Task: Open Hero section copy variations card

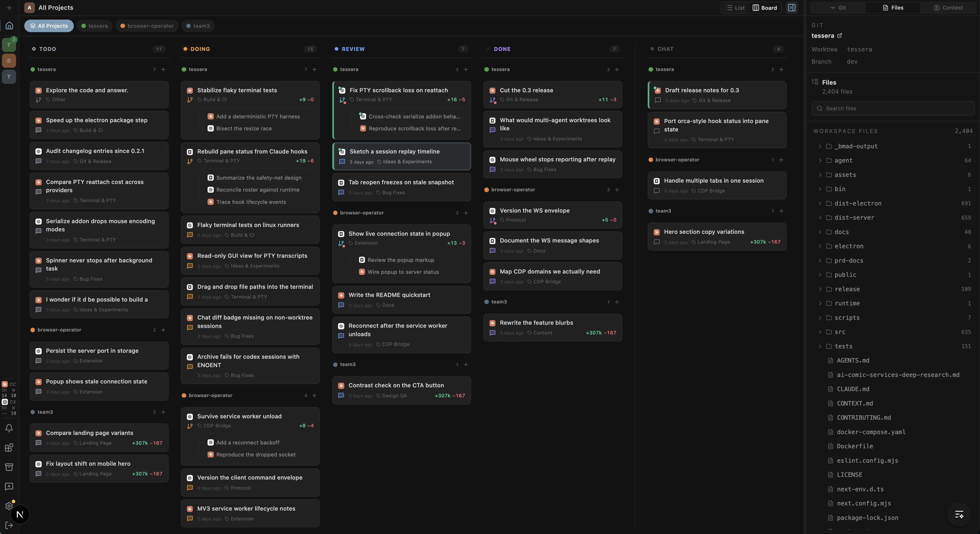Action: (x=717, y=237)
